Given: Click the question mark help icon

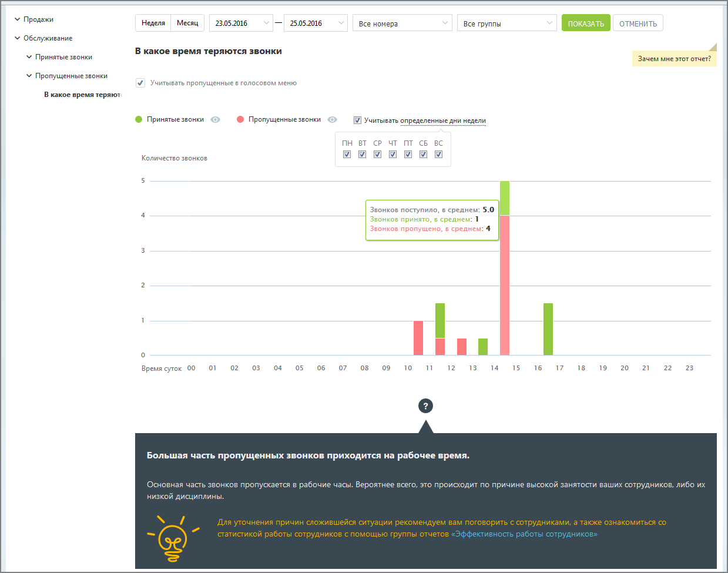Looking at the screenshot, I should pyautogui.click(x=425, y=406).
